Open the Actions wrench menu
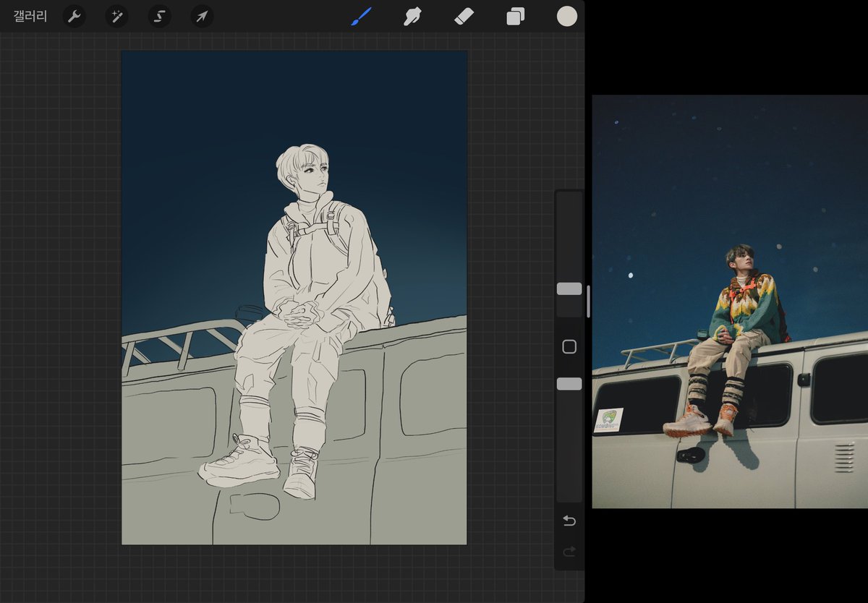The height and width of the screenshot is (603, 868). click(75, 16)
